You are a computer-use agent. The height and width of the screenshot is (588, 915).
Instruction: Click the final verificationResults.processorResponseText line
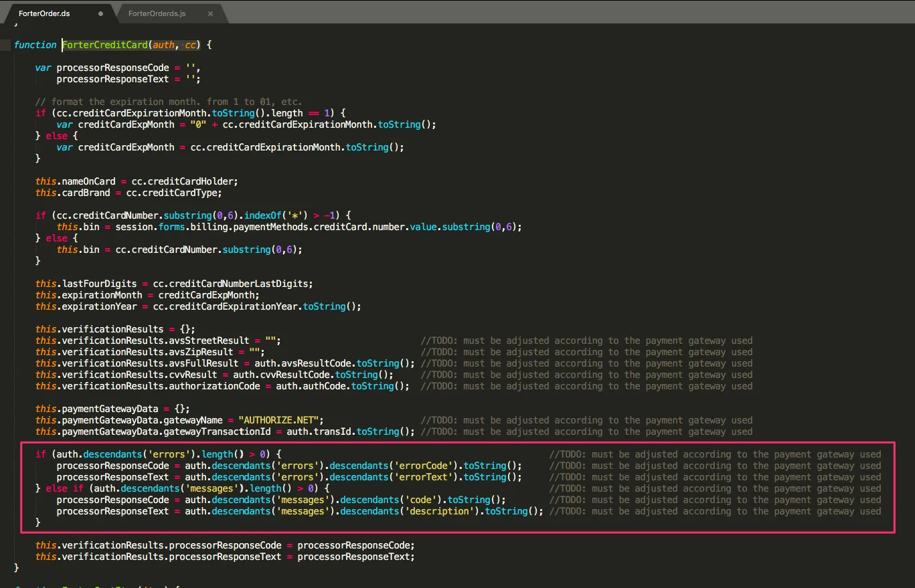225,557
